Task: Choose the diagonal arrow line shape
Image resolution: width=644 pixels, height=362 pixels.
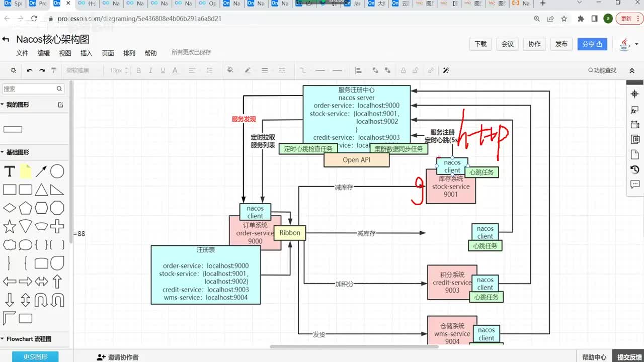Action: pyautogui.click(x=41, y=171)
